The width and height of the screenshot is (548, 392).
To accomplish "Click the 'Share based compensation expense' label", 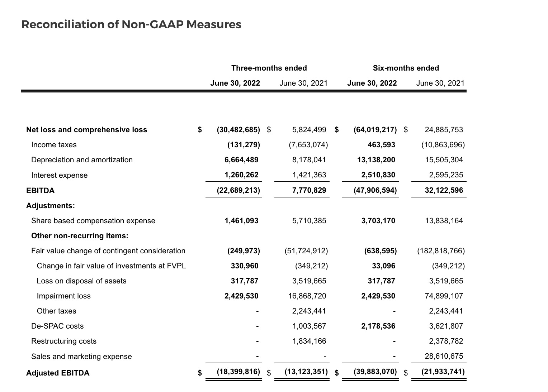I will click(93, 221).
